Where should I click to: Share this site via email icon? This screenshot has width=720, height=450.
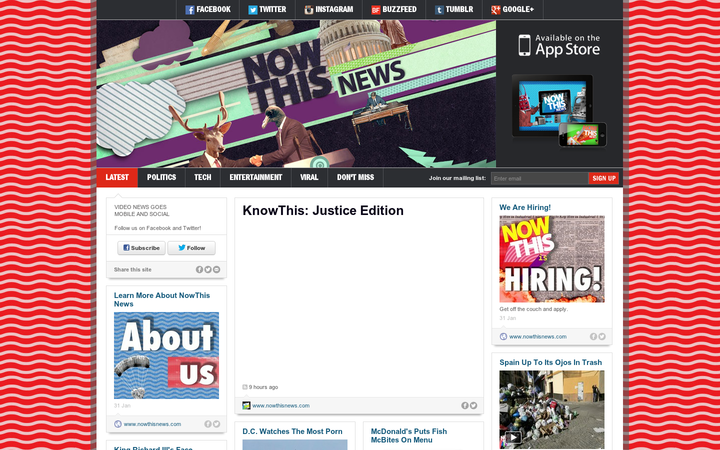[216, 270]
